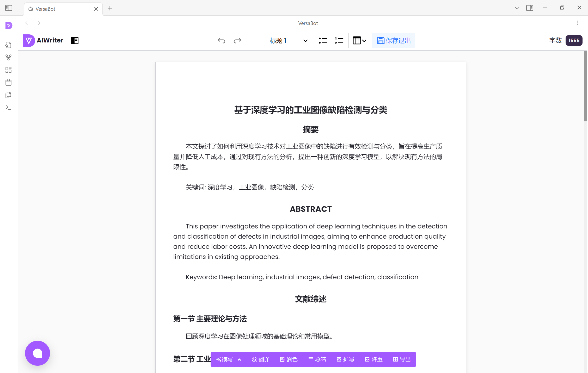588x373 pixels.
Task: Expand the 续写 options chevron
Action: coord(239,359)
